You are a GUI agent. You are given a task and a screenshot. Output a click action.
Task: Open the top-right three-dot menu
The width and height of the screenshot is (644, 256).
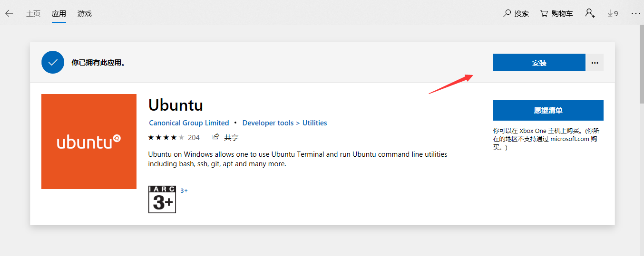[636, 13]
